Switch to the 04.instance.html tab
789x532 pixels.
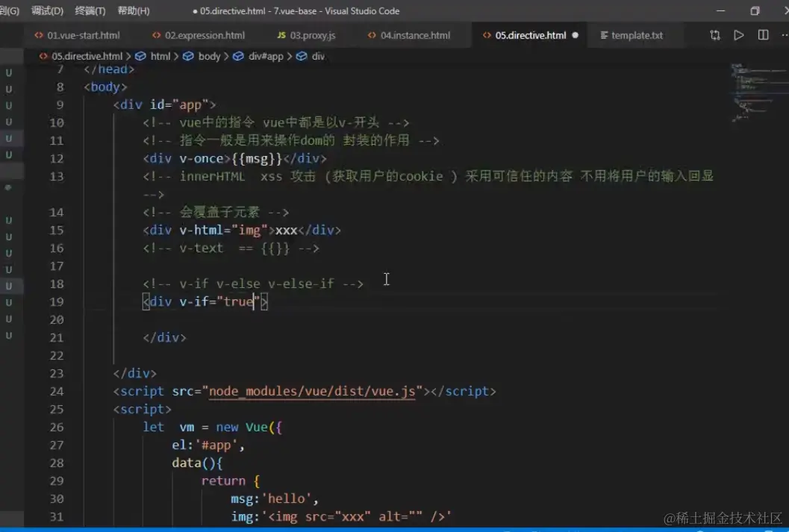coord(415,35)
